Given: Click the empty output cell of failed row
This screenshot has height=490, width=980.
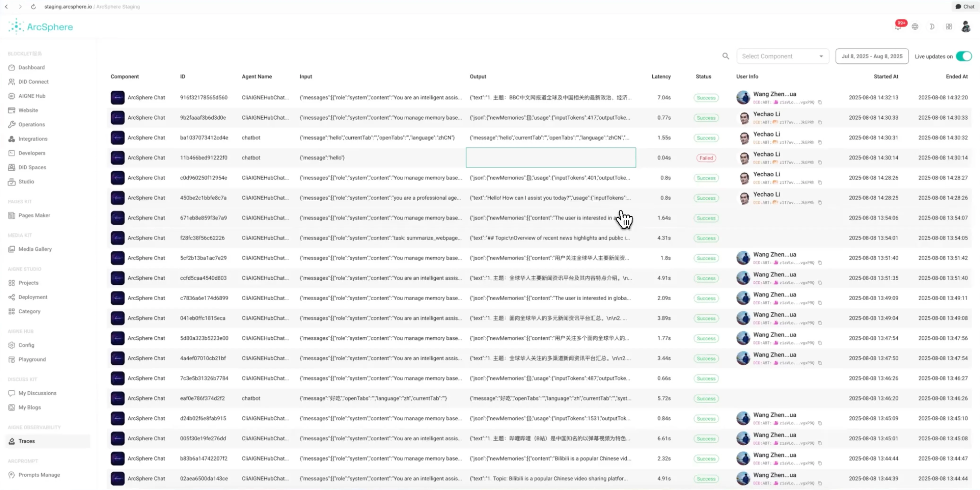Looking at the screenshot, I should [x=551, y=157].
